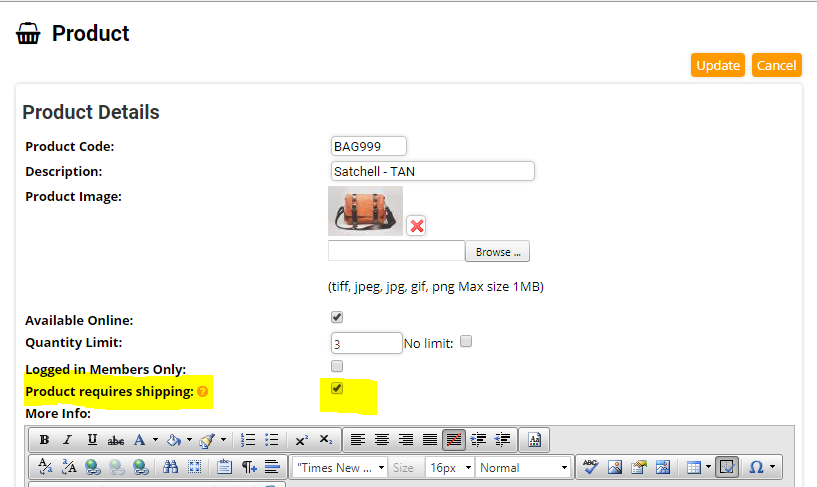Open the Times New Roman font dropdown

point(339,468)
